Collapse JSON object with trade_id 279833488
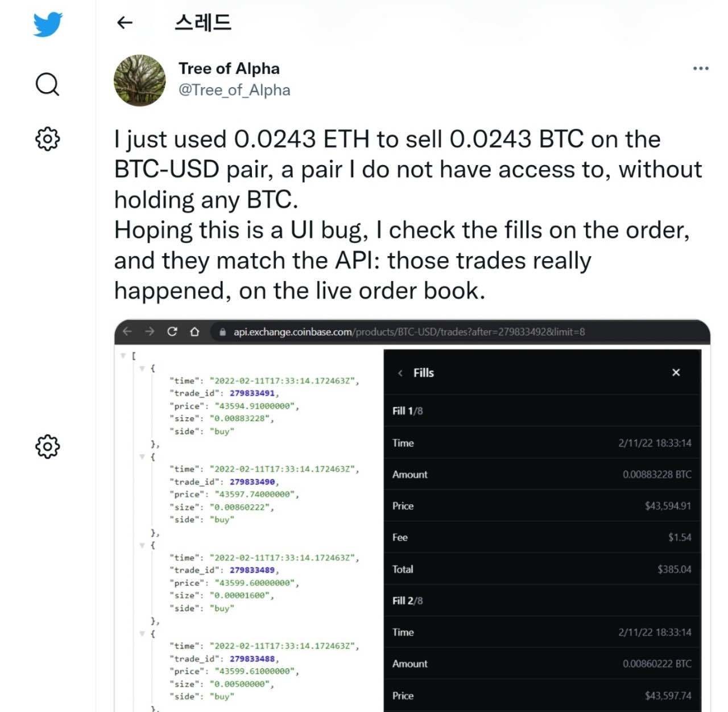 pos(142,633)
